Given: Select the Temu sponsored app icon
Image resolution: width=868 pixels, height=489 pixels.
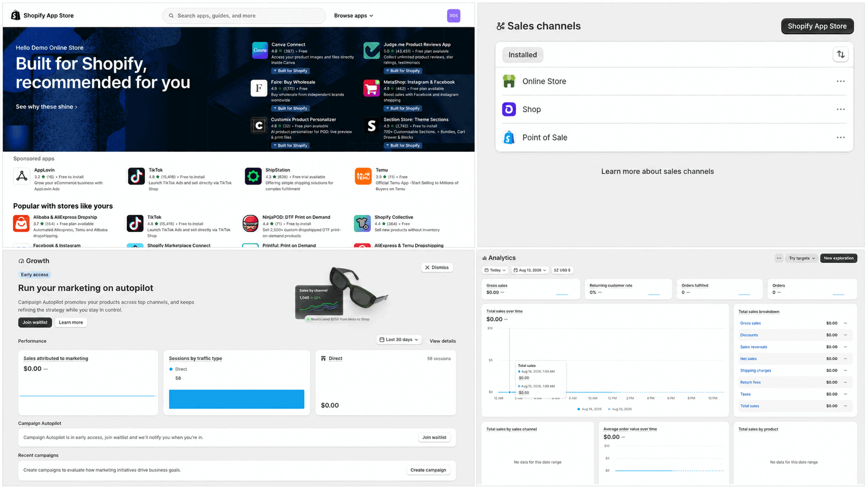Looking at the screenshot, I should (363, 176).
